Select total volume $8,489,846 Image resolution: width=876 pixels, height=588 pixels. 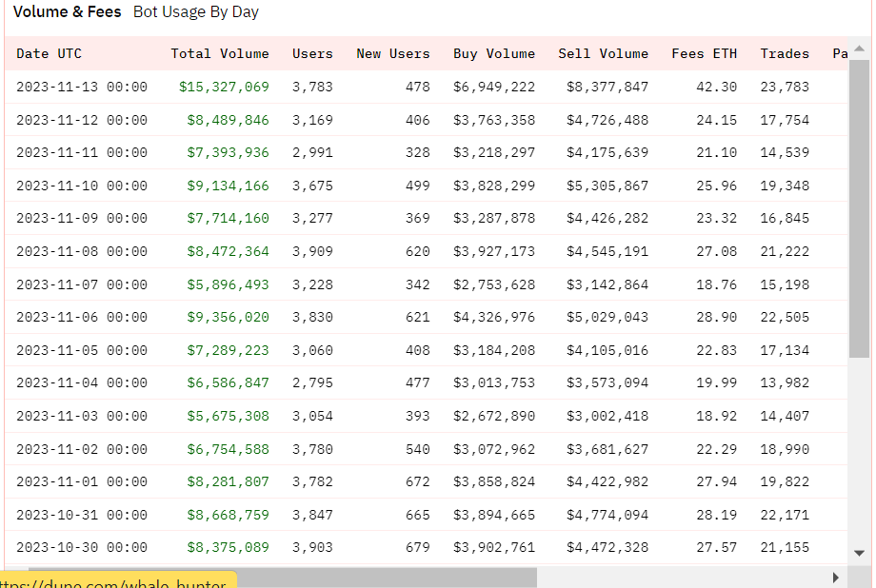228,120
